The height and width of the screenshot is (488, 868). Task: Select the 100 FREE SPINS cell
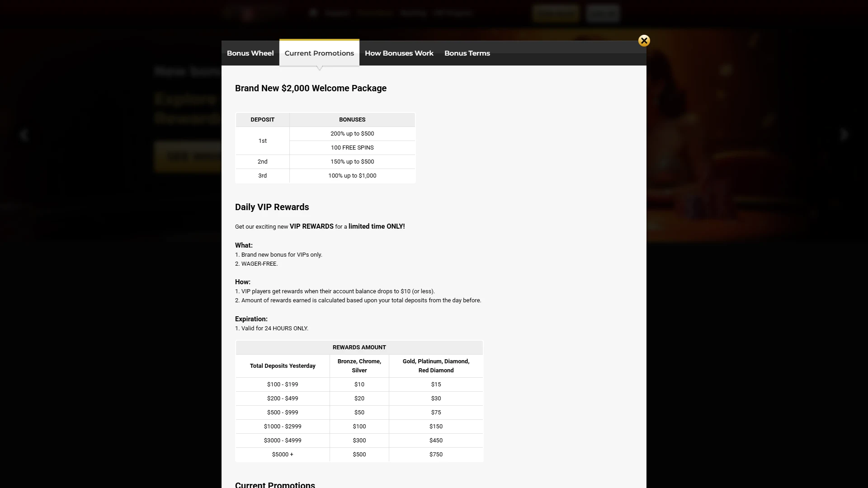click(x=352, y=148)
